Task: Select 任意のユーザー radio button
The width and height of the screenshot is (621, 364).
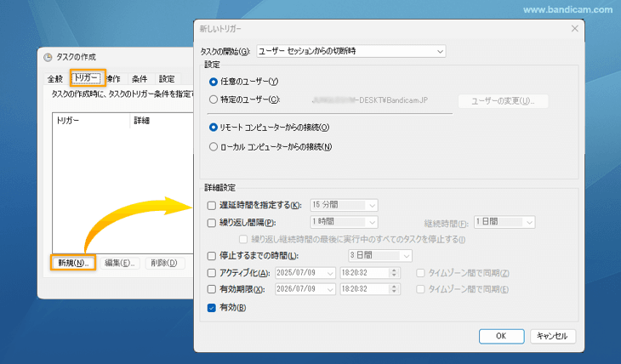Action: [214, 82]
